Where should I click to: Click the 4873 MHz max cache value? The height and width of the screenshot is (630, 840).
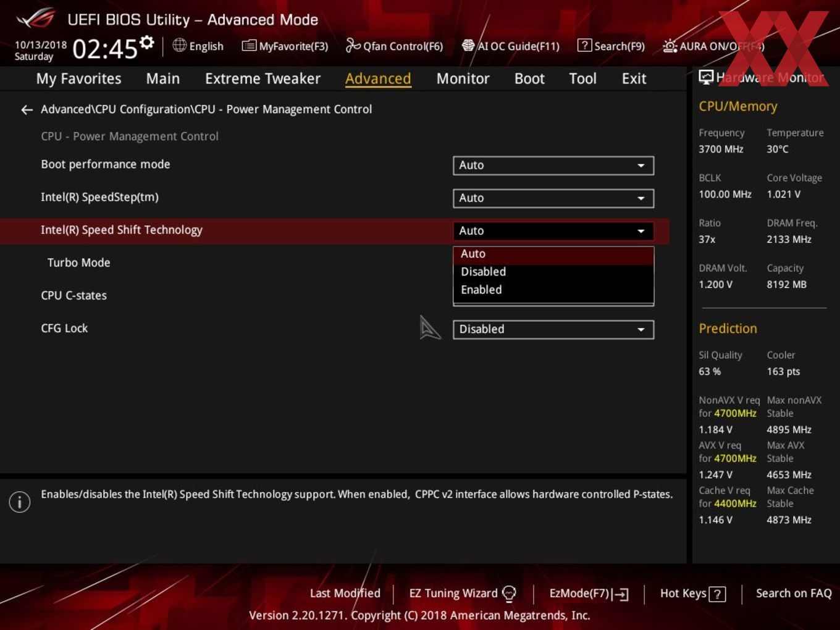789,519
